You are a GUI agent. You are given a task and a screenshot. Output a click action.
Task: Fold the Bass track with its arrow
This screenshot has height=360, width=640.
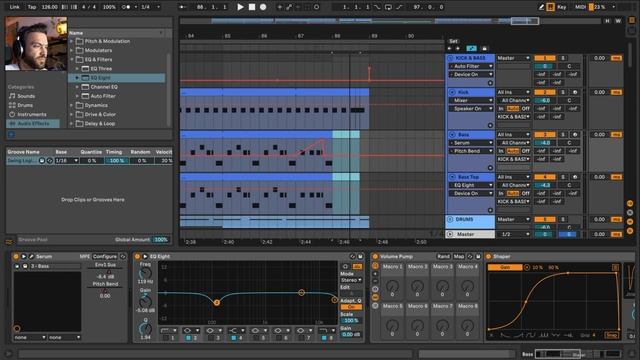tap(452, 135)
